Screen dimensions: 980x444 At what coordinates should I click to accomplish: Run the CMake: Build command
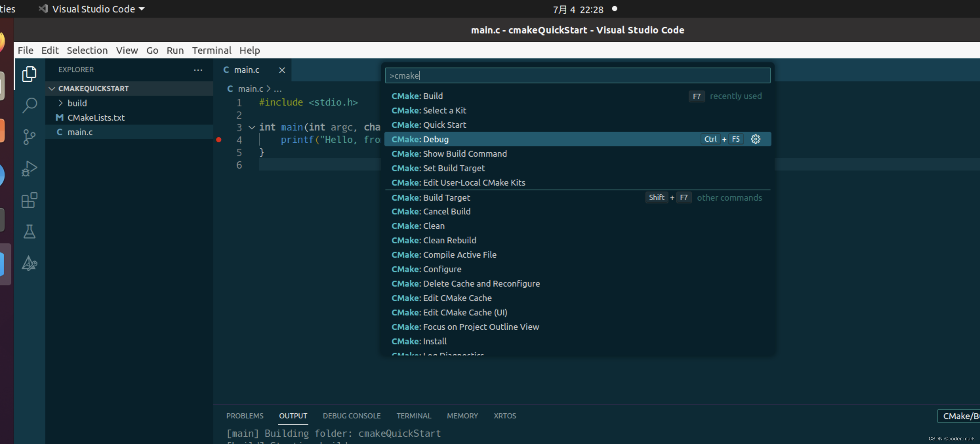(x=417, y=96)
